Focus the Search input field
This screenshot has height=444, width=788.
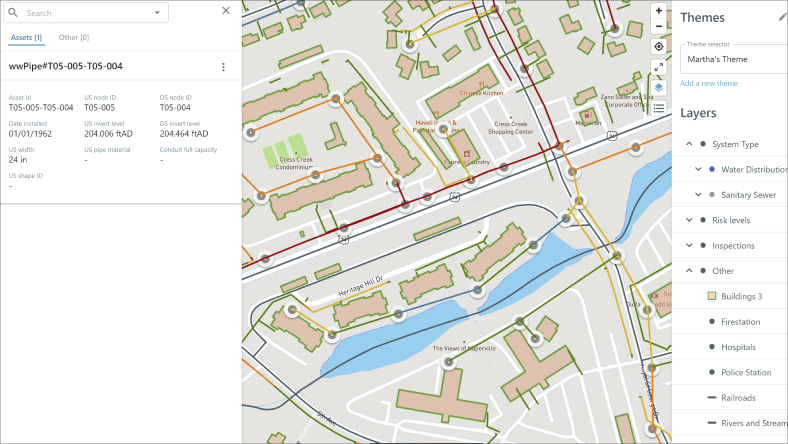pyautogui.click(x=86, y=13)
